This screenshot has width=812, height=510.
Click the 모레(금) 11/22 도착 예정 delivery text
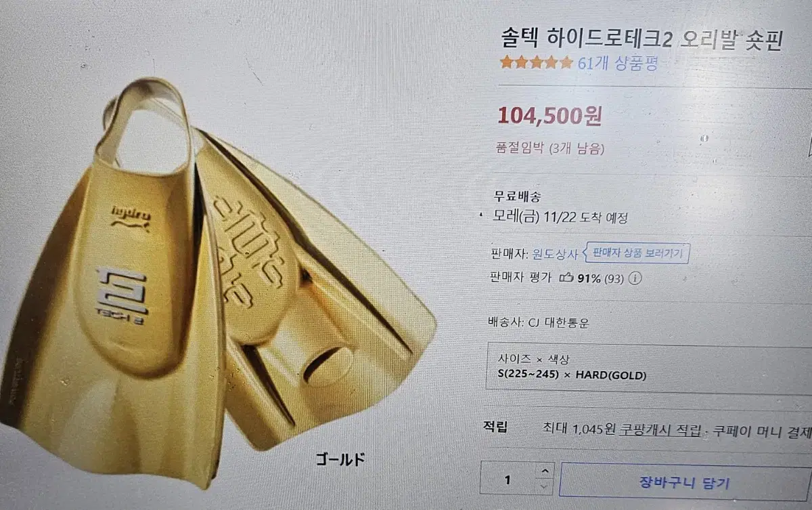coord(560,218)
